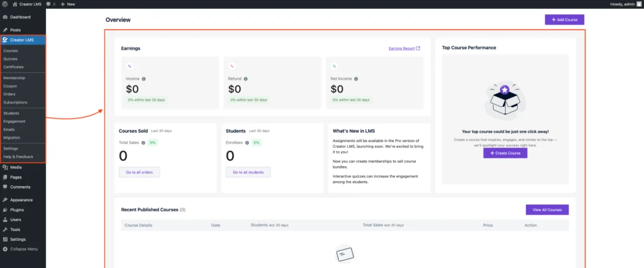Click the Refund trend icon

click(x=231, y=66)
